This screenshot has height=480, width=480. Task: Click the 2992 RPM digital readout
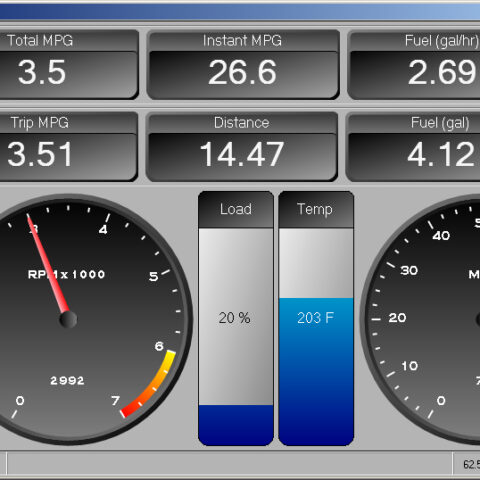67,380
